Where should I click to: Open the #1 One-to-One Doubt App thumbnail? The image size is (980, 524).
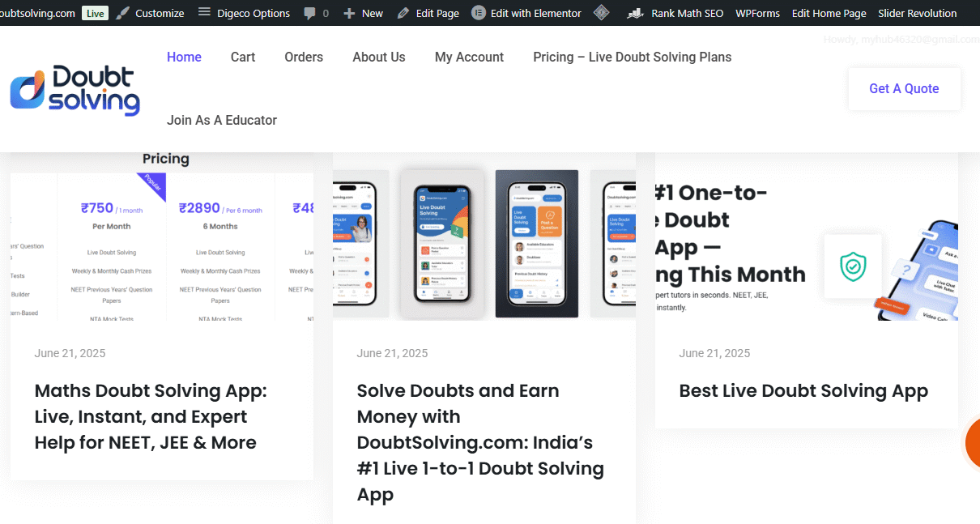pos(807,236)
